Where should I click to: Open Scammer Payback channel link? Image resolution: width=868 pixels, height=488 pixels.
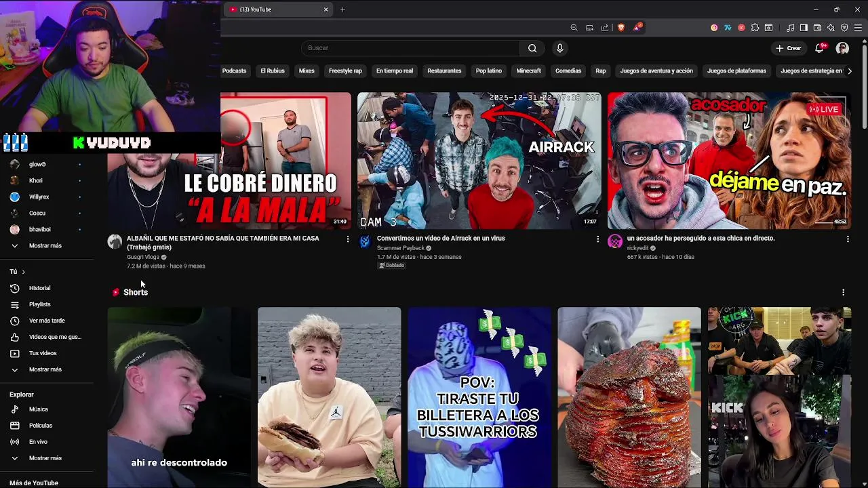pyautogui.click(x=400, y=248)
